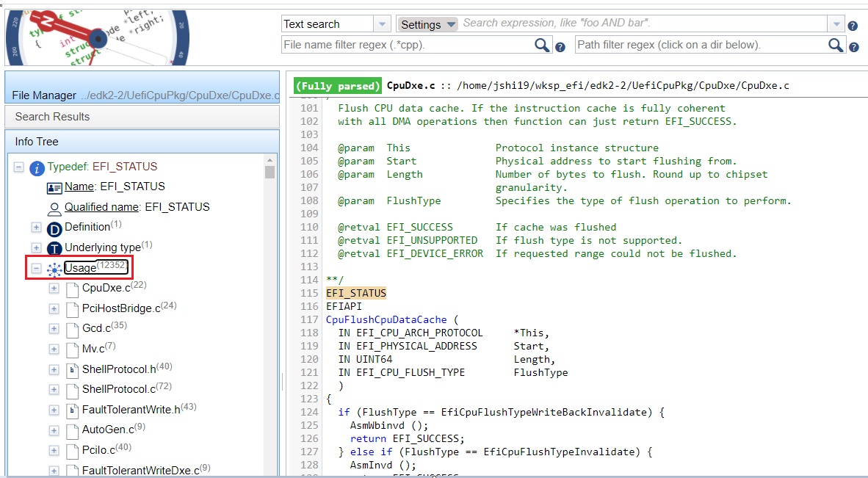The image size is (868, 478).
Task: Click the file icon beside PciIo.c
Action: point(72,452)
